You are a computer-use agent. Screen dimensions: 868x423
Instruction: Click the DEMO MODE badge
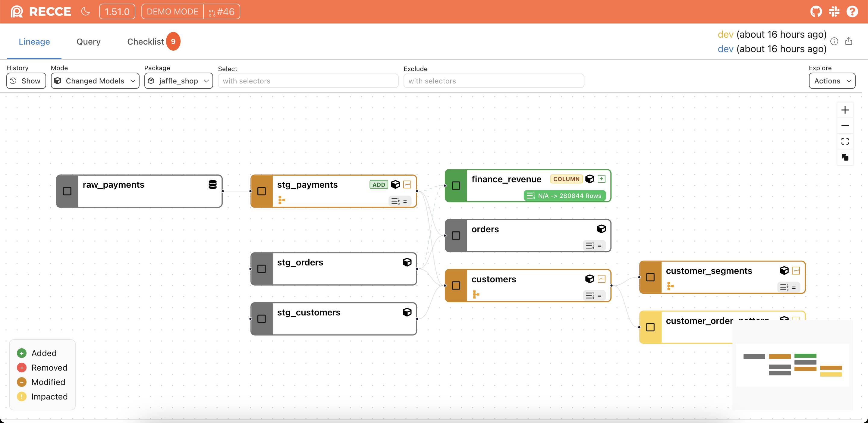(x=172, y=11)
